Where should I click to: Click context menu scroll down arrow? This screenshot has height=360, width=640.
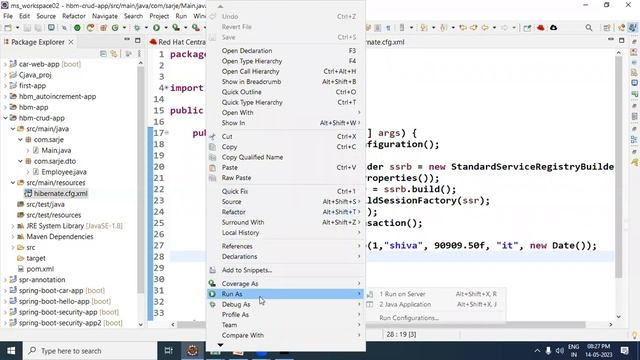click(x=220, y=345)
